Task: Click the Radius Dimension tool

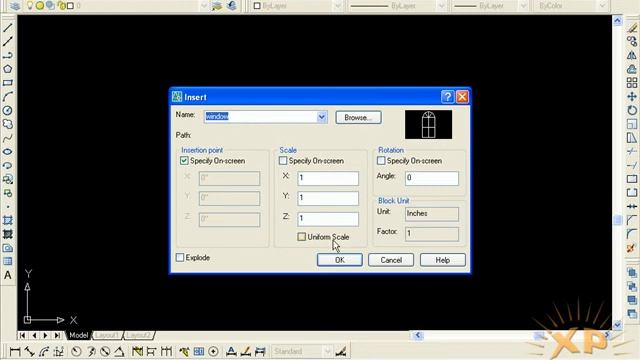Action: (x=76, y=351)
